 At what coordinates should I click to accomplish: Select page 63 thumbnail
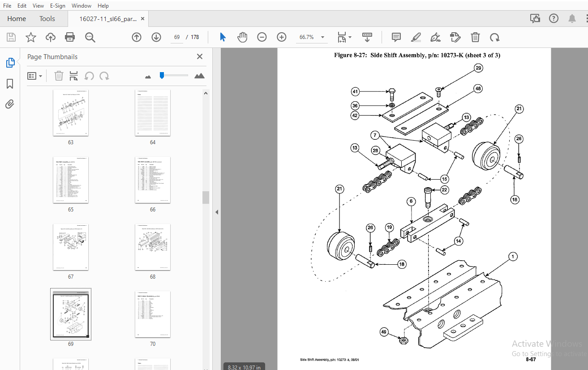(x=71, y=113)
